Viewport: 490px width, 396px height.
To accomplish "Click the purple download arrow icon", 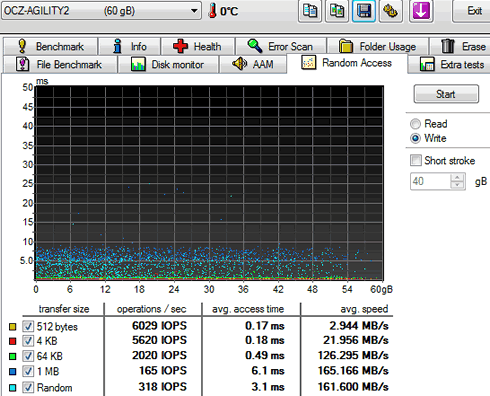I will pyautogui.click(x=421, y=11).
